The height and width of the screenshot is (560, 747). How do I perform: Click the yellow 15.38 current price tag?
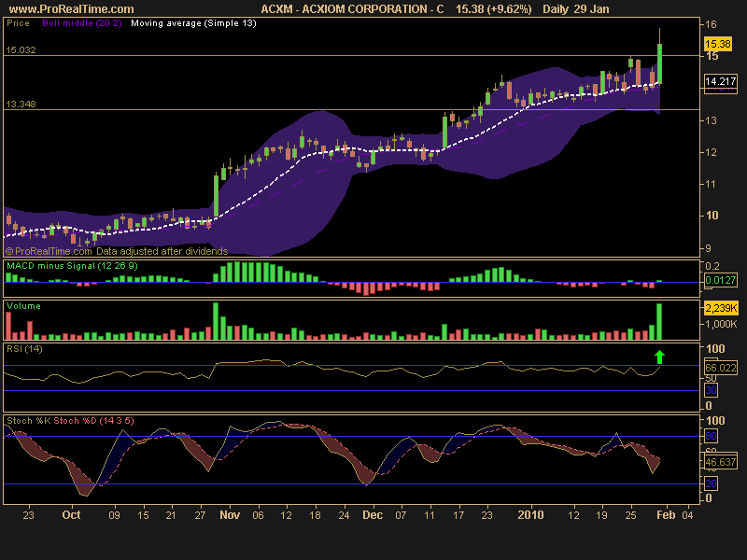pyautogui.click(x=717, y=44)
